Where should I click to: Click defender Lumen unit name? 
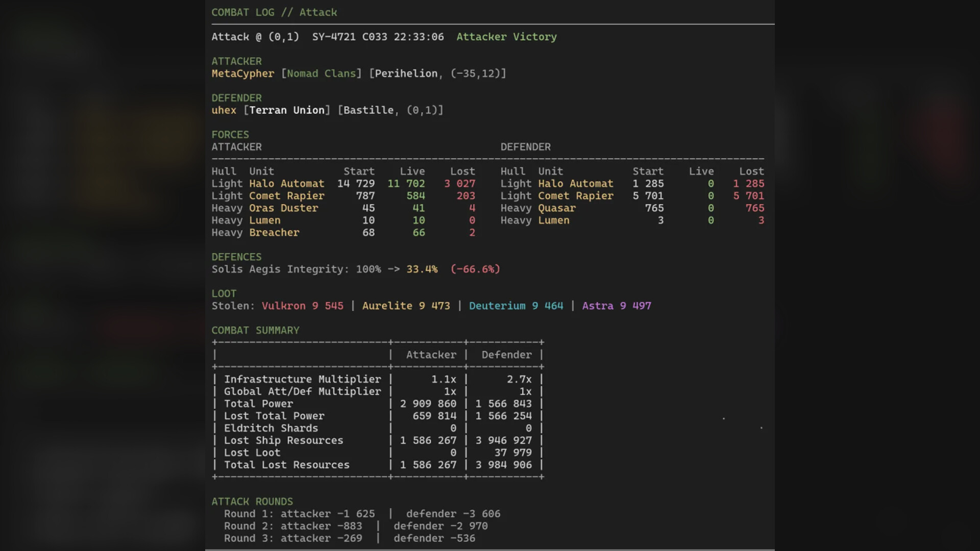(x=554, y=220)
